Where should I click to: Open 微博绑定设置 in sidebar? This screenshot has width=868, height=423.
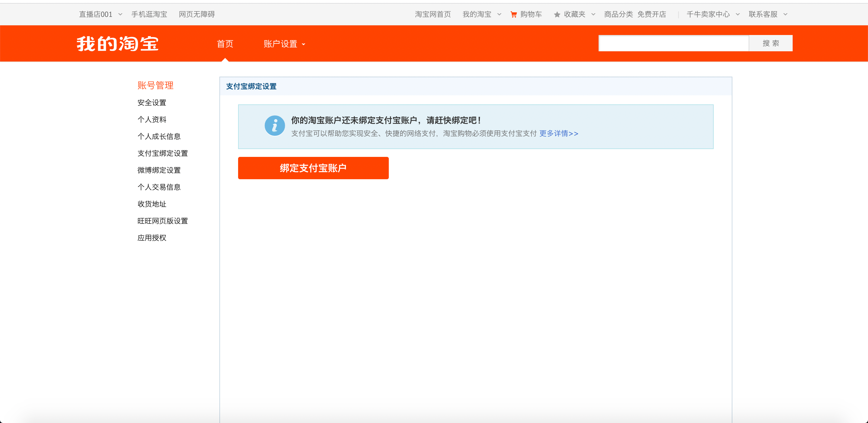(x=159, y=170)
